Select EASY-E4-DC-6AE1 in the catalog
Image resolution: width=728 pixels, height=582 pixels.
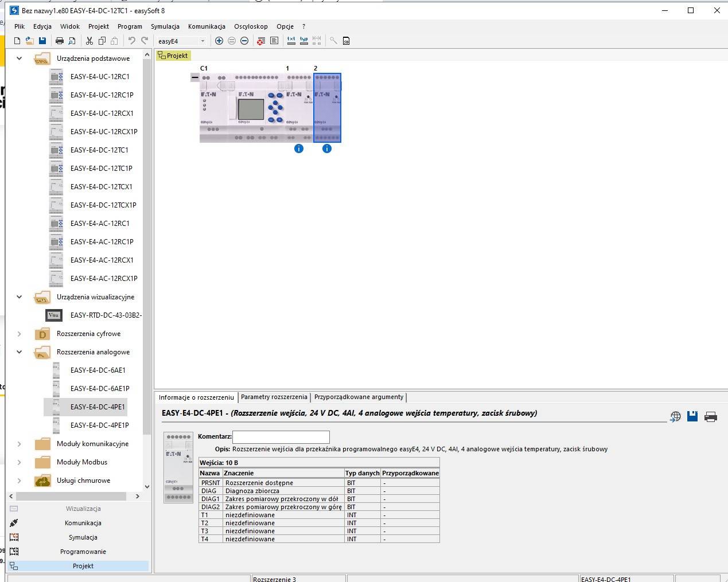tap(98, 370)
